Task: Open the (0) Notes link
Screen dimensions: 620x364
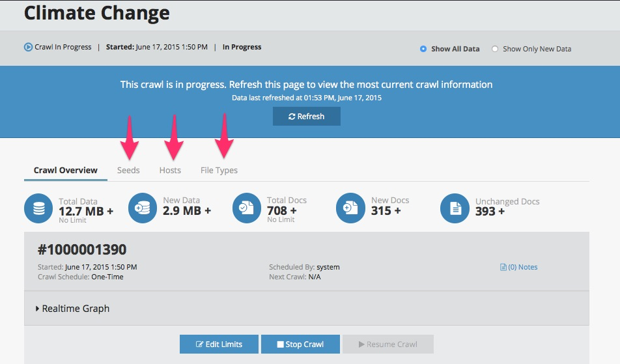Action: coord(522,267)
